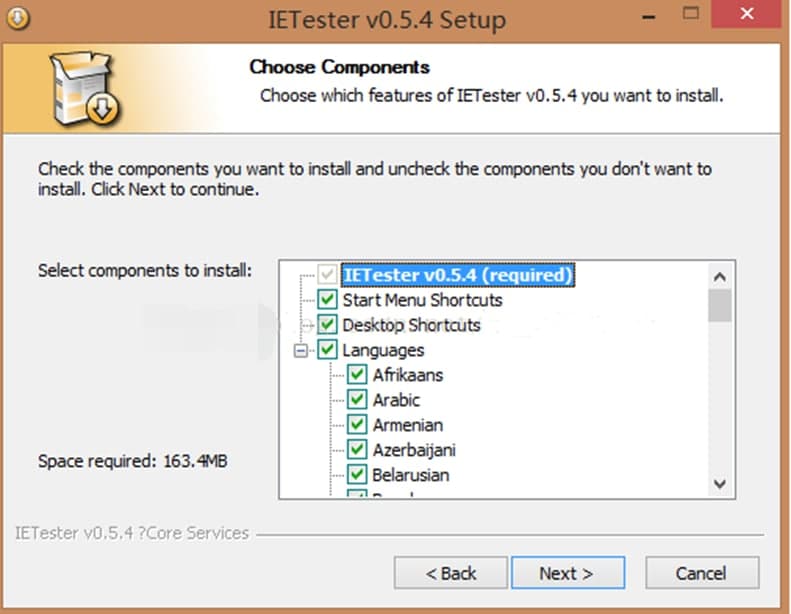Image resolution: width=791 pixels, height=614 pixels.
Task: Click the package box installer graphic
Action: click(85, 88)
